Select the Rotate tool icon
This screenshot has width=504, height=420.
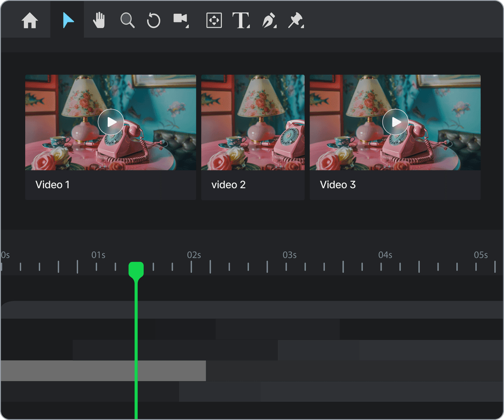pyautogui.click(x=154, y=20)
